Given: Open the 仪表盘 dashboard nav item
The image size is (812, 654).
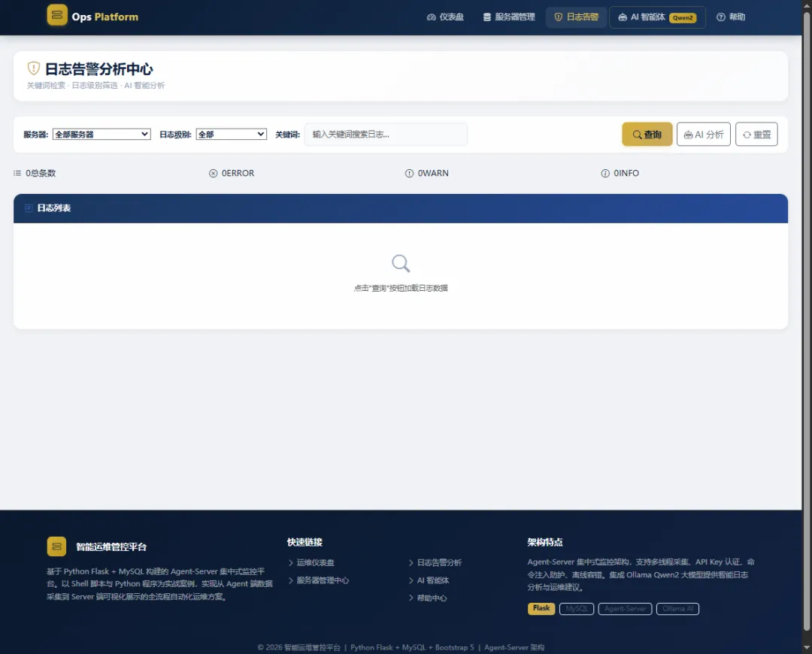Looking at the screenshot, I should point(445,17).
